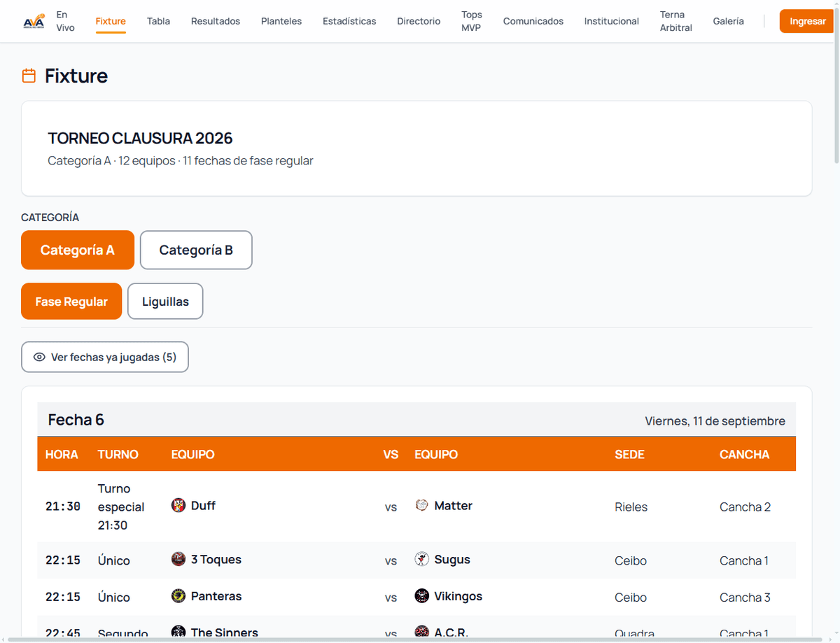Show already played dates (5)
840x643 pixels.
pyautogui.click(x=105, y=357)
